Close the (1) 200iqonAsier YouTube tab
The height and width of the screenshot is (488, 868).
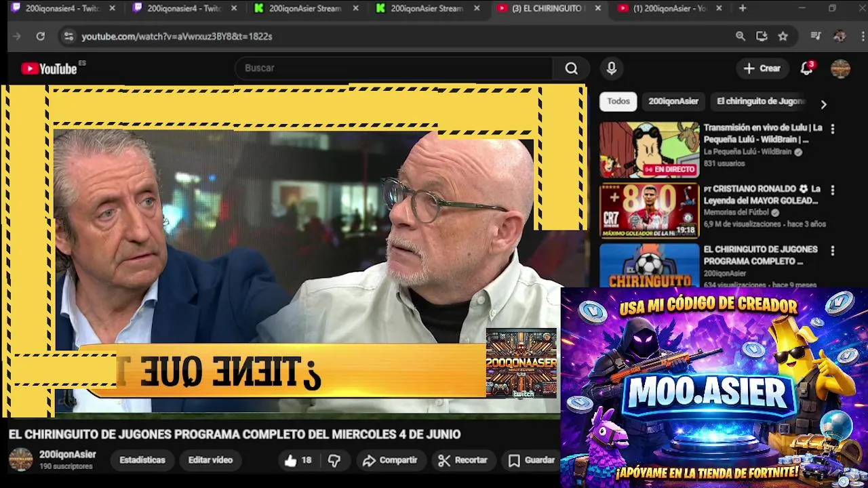[719, 8]
